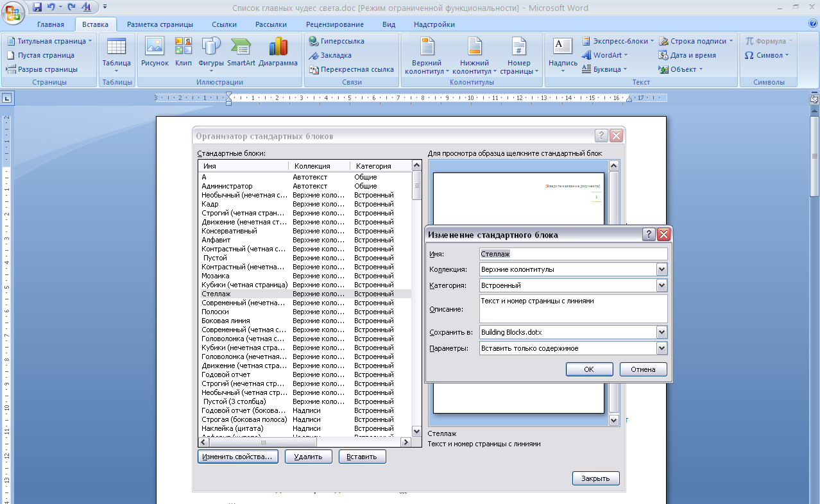
Task: Open Экспресс-блоки quick parts menu
Action: (618, 41)
